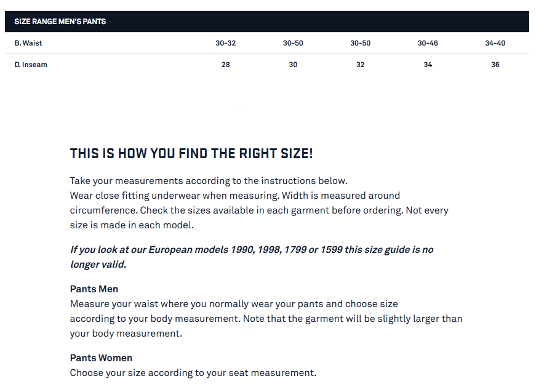Click the 'Take your measurements' instruction line
The height and width of the screenshot is (392, 536).
tap(209, 181)
